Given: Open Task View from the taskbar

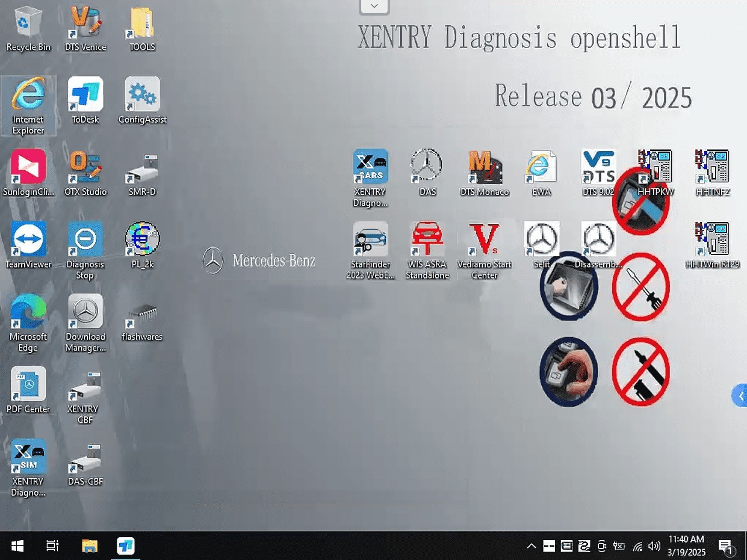Looking at the screenshot, I should pyautogui.click(x=52, y=546).
